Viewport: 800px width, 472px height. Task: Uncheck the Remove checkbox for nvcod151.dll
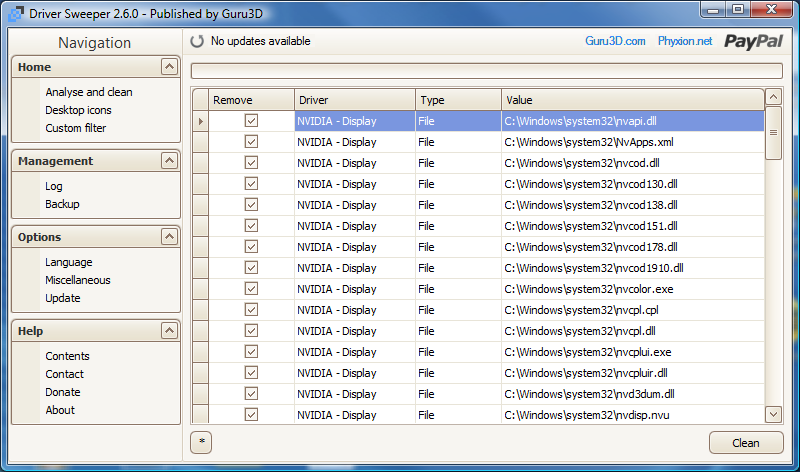251,226
